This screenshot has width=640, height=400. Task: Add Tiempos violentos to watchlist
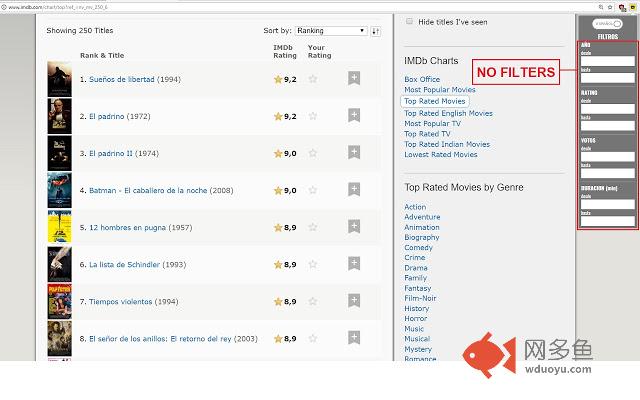point(354,301)
